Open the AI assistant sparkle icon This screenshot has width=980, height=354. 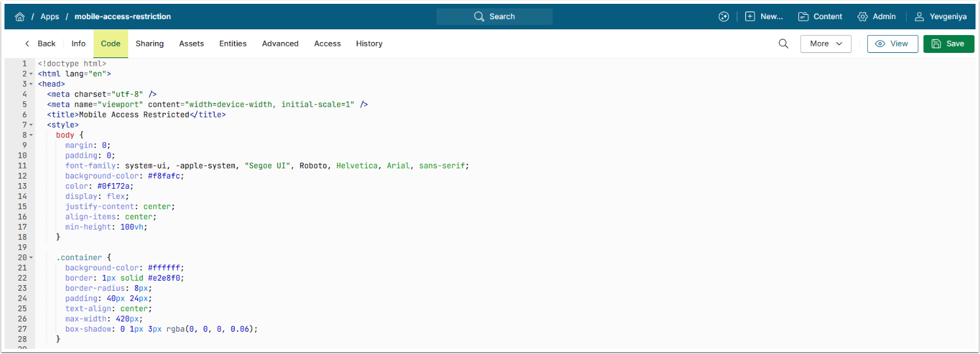(x=724, y=17)
